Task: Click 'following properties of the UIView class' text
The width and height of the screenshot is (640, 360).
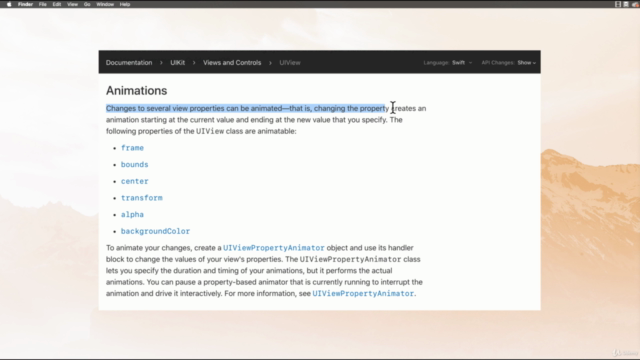Action: tap(201, 131)
